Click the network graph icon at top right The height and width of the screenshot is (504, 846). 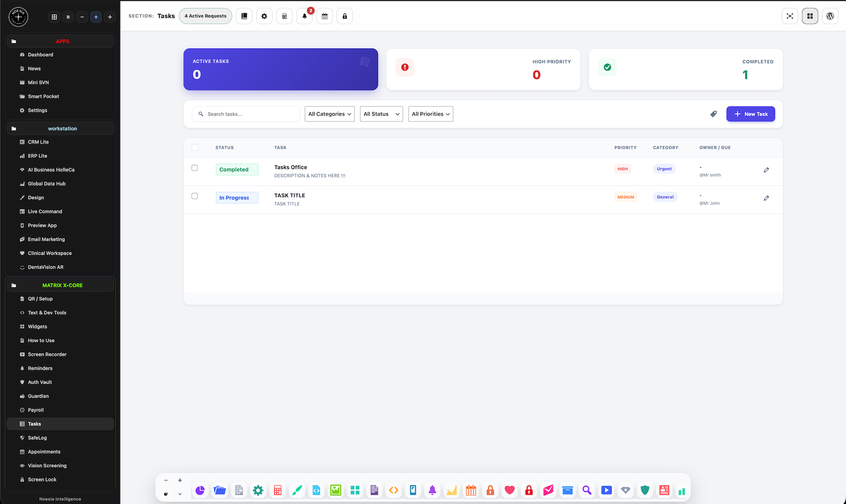pyautogui.click(x=790, y=16)
